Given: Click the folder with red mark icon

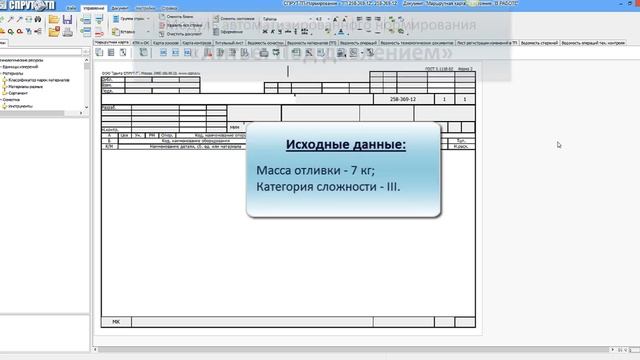Looking at the screenshot, I should [x=53, y=32].
